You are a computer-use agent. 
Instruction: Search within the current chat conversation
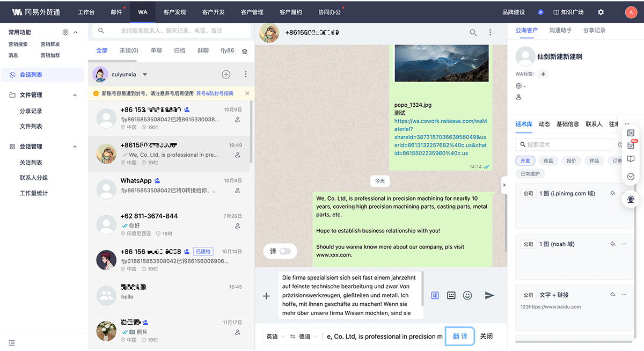click(x=473, y=33)
